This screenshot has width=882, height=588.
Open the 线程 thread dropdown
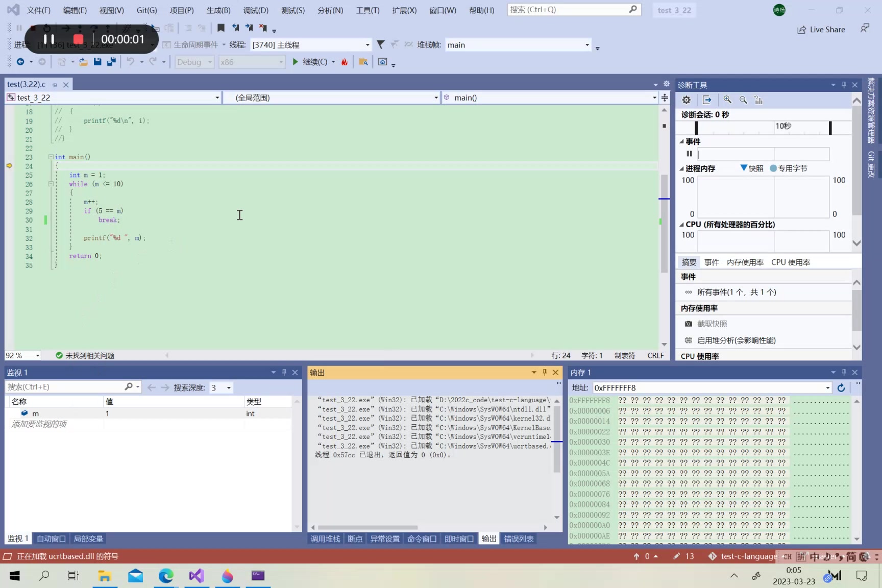point(367,45)
